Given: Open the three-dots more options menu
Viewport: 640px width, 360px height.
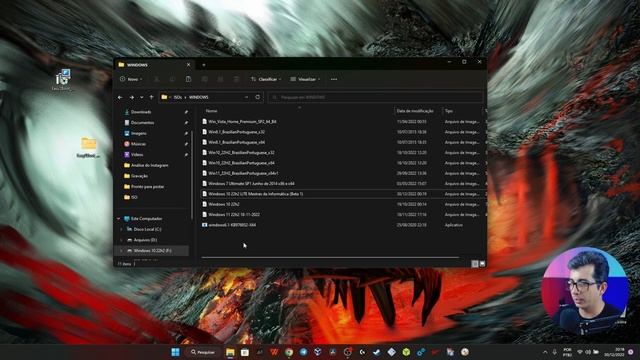Looking at the screenshot, I should point(334,79).
